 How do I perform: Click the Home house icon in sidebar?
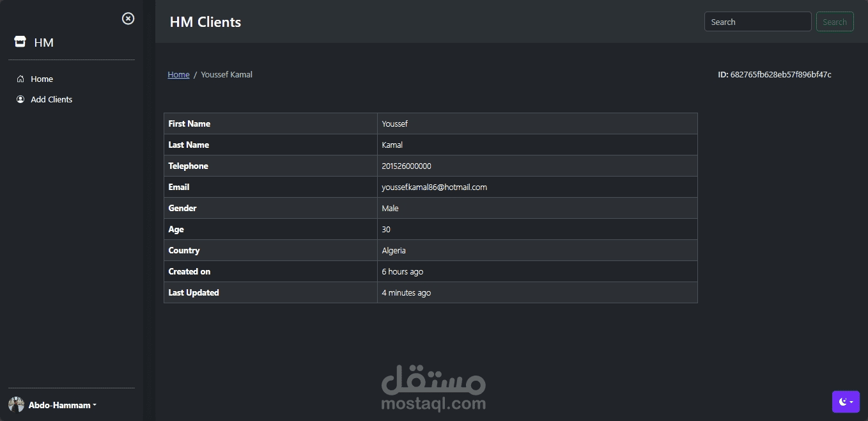pyautogui.click(x=20, y=79)
